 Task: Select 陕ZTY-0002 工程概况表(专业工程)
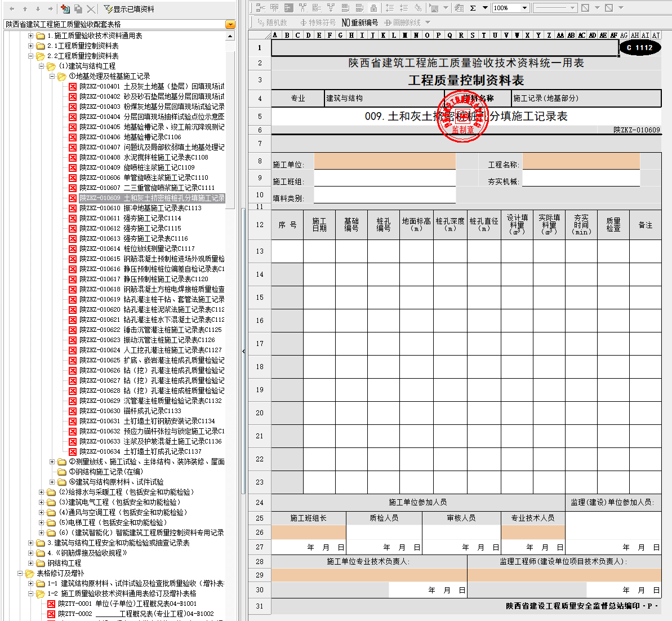coord(136,614)
